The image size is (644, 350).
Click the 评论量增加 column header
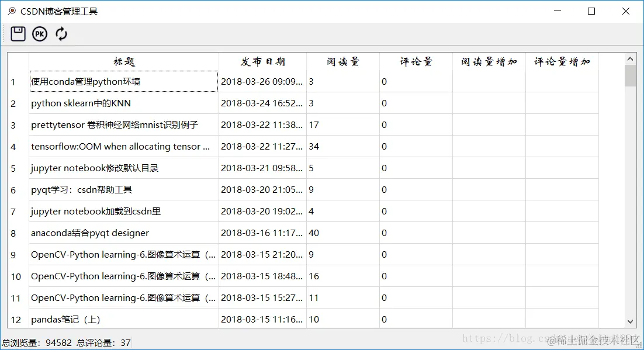pyautogui.click(x=562, y=61)
